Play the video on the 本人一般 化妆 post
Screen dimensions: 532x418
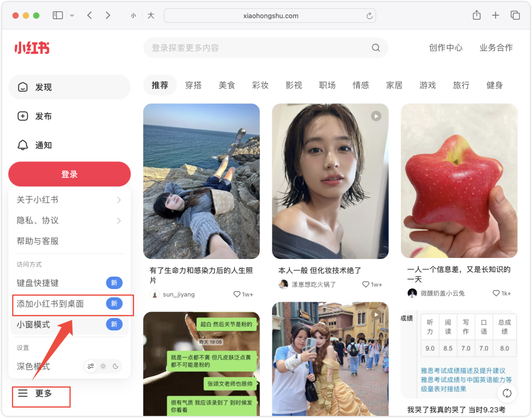tap(376, 116)
